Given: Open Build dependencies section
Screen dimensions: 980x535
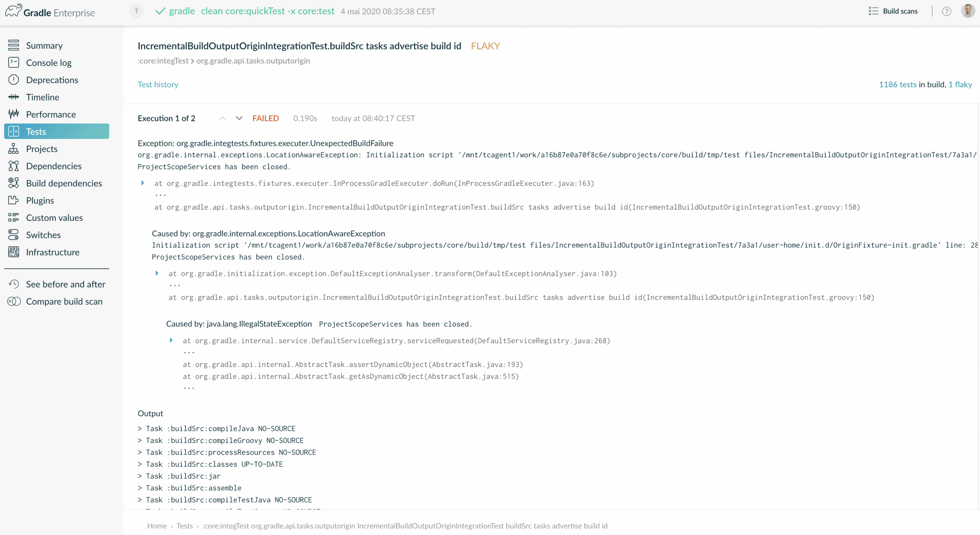Looking at the screenshot, I should click(x=64, y=183).
